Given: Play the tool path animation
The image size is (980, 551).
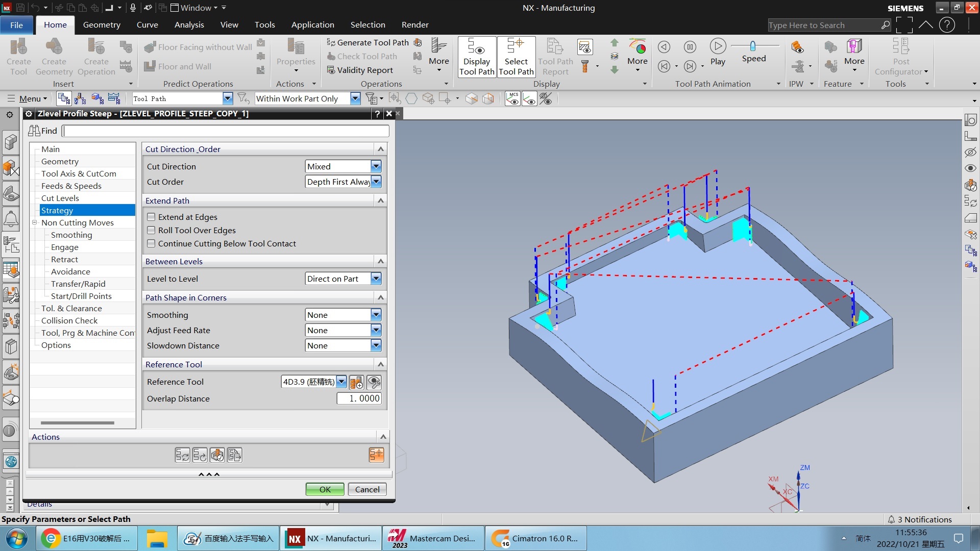Looking at the screenshot, I should tap(718, 46).
